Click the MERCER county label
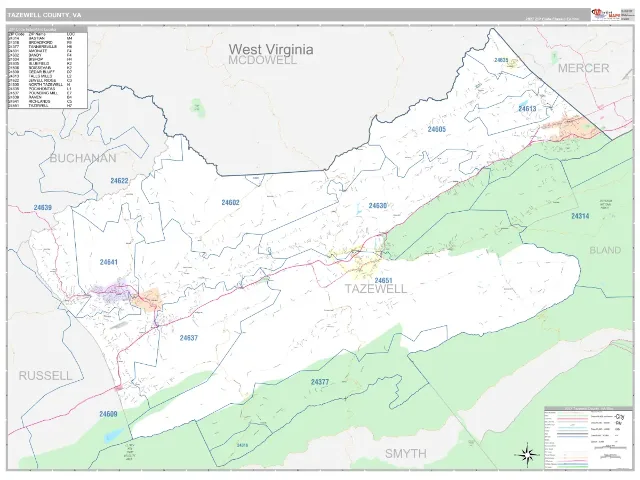640x480 pixels. [583, 68]
